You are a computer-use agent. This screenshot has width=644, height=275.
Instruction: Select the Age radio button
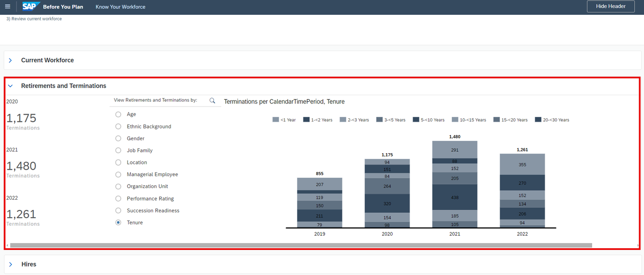click(119, 114)
